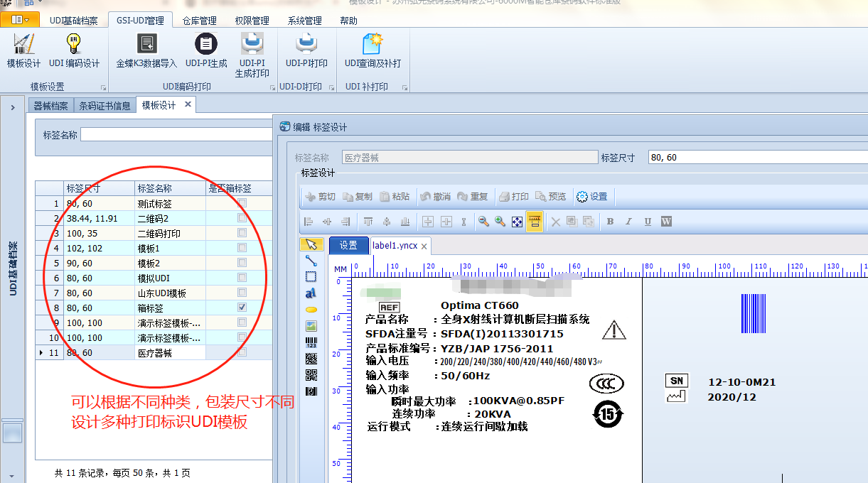Select the pointer arrow tool in label designer
This screenshot has height=483, width=868.
311,245
